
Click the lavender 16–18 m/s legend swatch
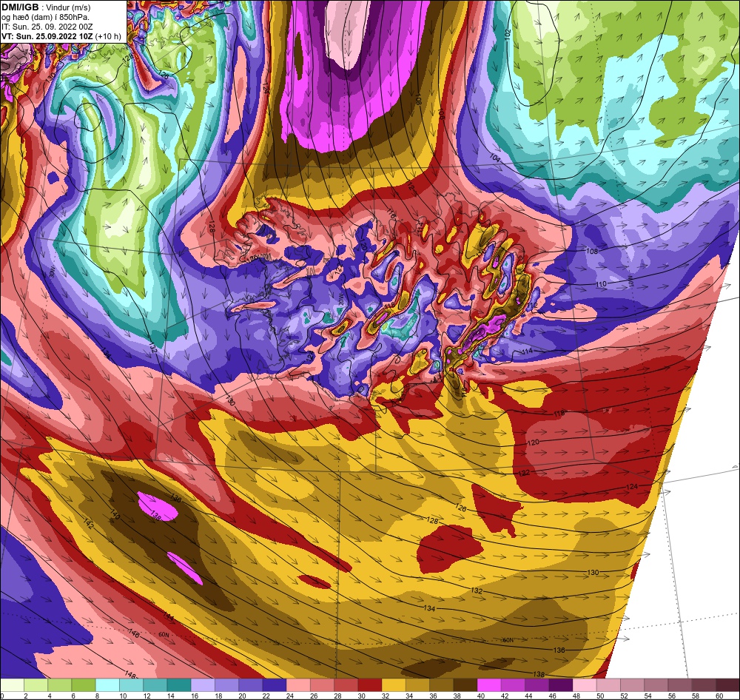(203, 685)
